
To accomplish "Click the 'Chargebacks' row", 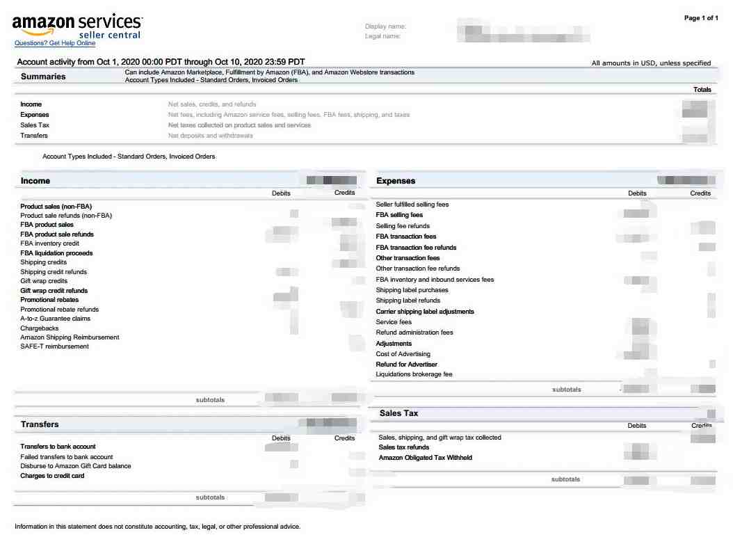I will (x=39, y=328).
